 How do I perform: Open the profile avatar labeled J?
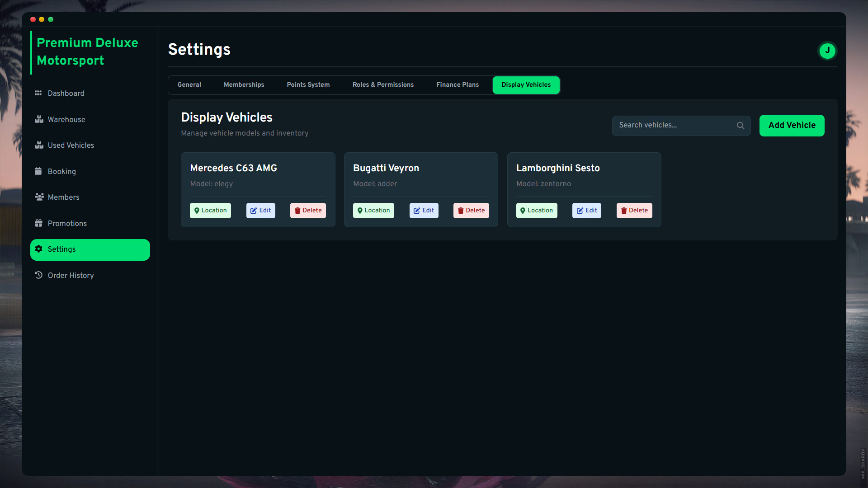click(x=827, y=51)
